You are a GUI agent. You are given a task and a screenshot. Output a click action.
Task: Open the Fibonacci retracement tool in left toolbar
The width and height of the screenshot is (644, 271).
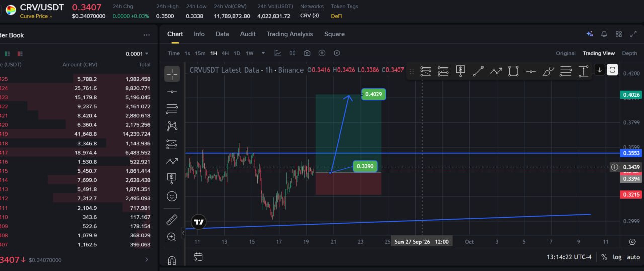(x=172, y=108)
